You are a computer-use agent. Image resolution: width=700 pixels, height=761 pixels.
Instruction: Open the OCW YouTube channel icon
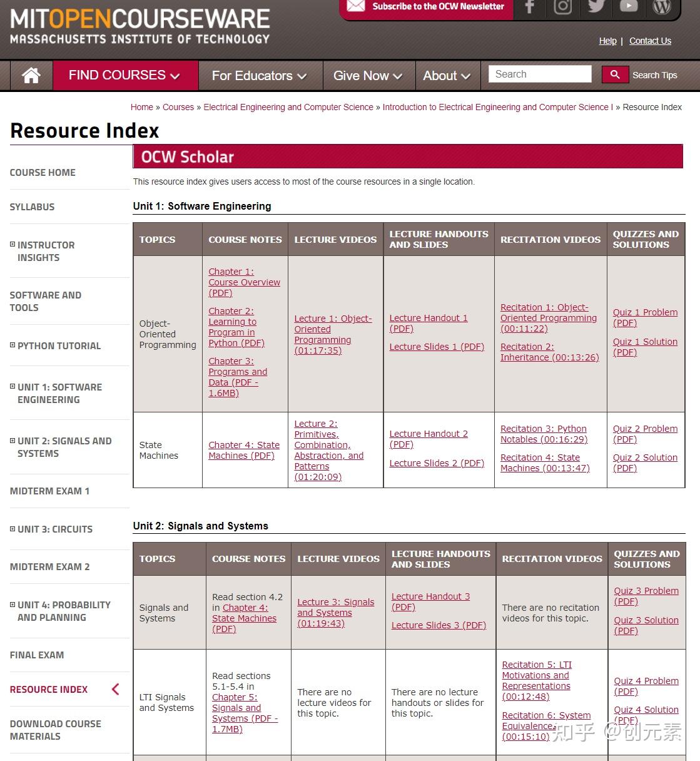click(629, 7)
